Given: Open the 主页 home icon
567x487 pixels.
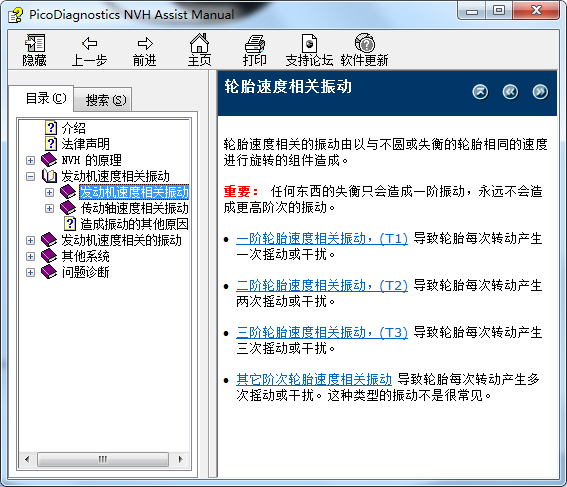Looking at the screenshot, I should 199,43.
